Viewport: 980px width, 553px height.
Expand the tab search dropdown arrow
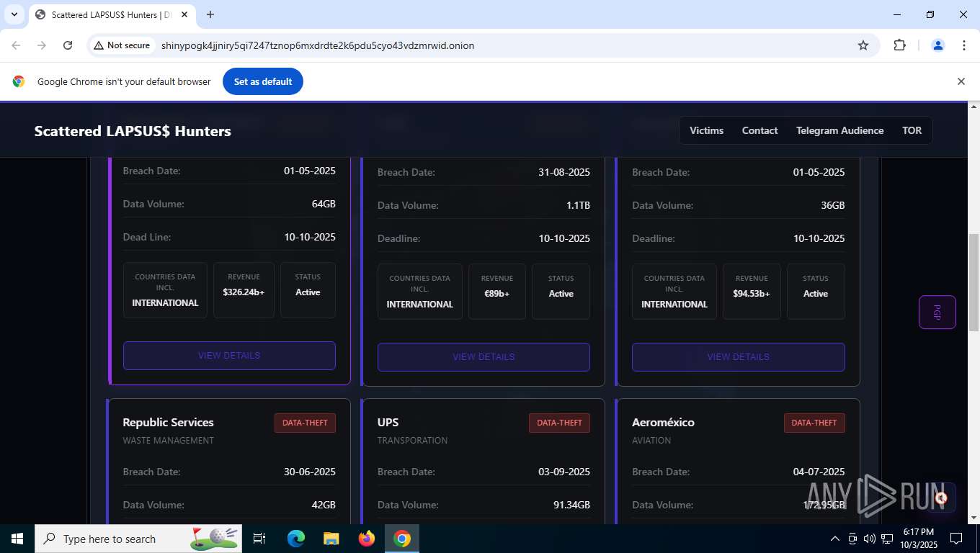tap(14, 14)
